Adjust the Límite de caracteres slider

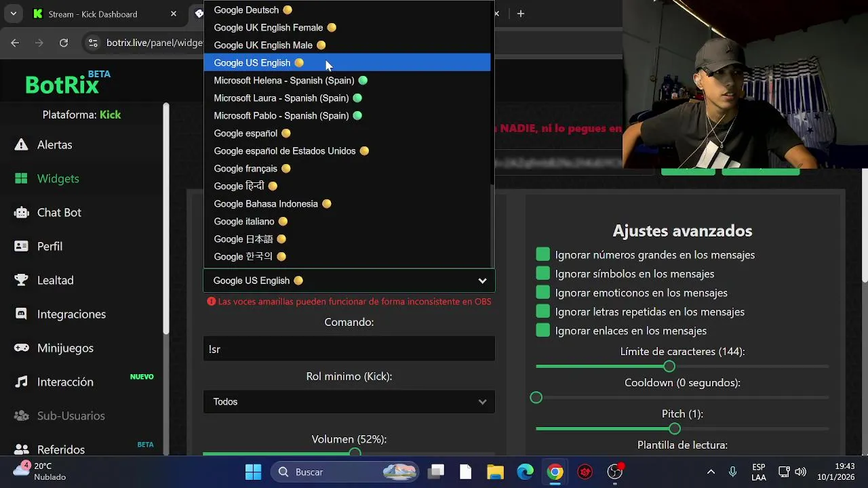click(669, 366)
